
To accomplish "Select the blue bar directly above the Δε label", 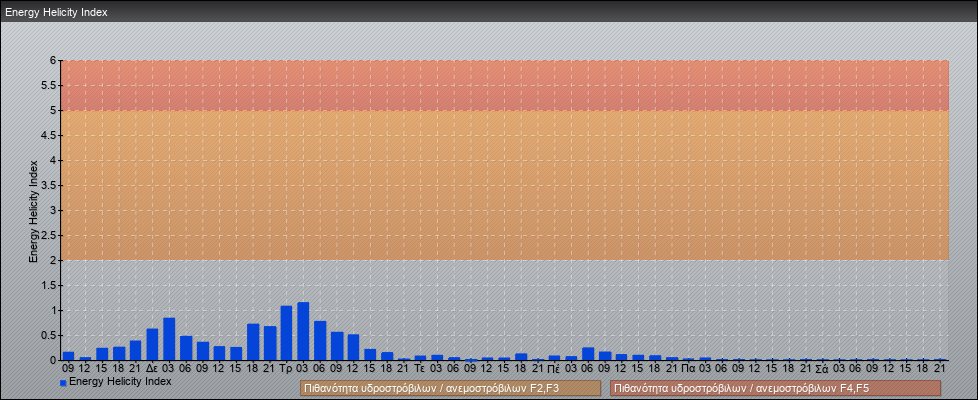I will pyautogui.click(x=152, y=344).
